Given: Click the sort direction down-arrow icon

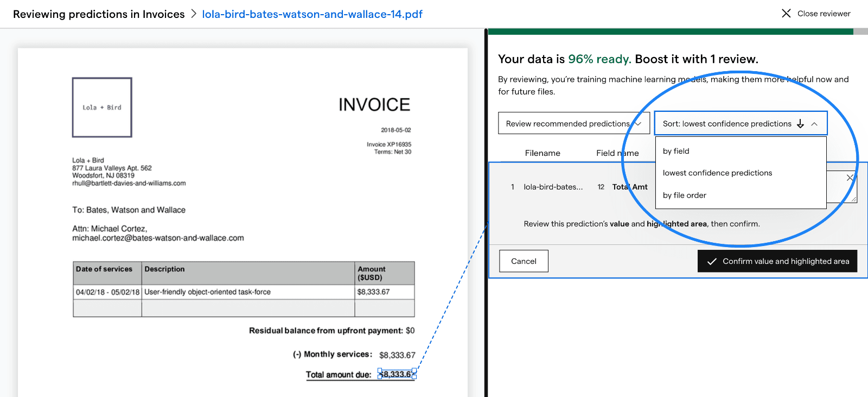Looking at the screenshot, I should click(800, 124).
